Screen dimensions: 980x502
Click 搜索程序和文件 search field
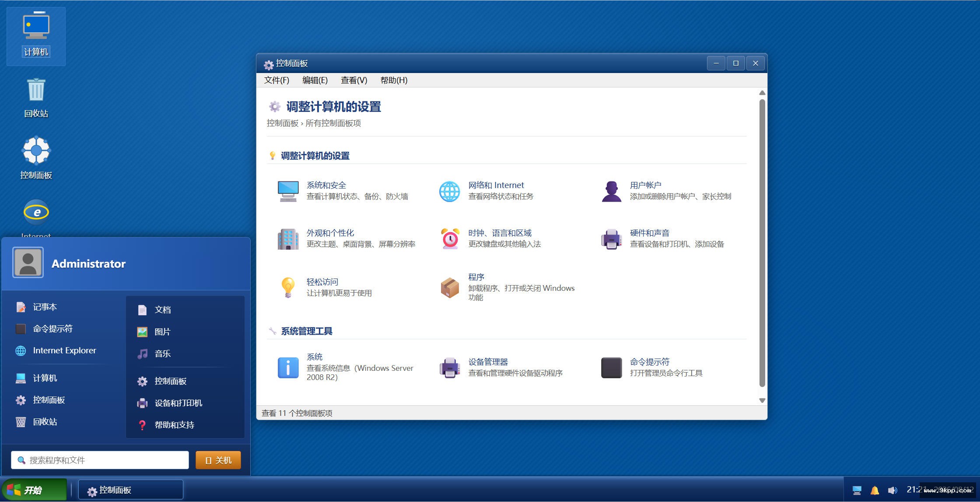100,460
